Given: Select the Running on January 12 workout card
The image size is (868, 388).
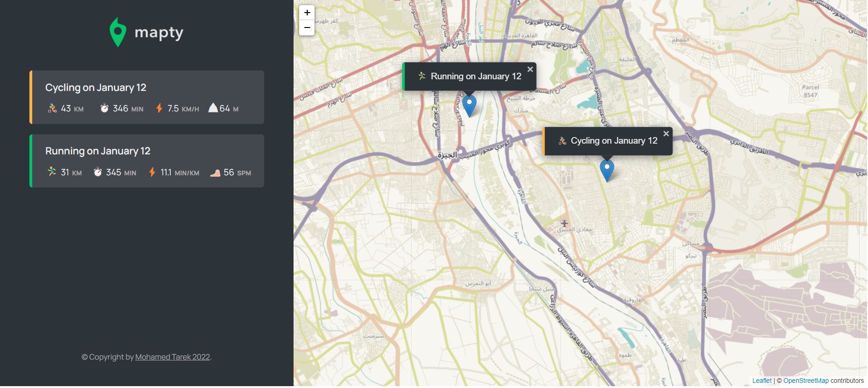Looking at the screenshot, I should [x=147, y=161].
